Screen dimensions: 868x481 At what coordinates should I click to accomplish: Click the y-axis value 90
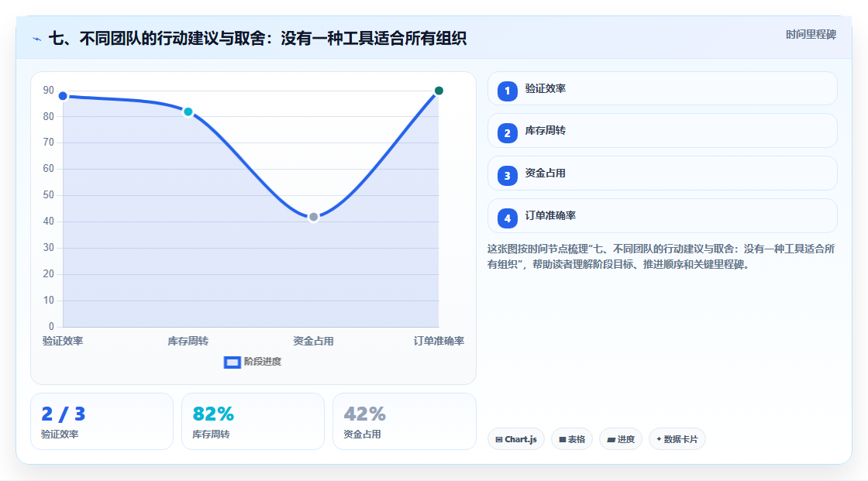pyautogui.click(x=49, y=90)
